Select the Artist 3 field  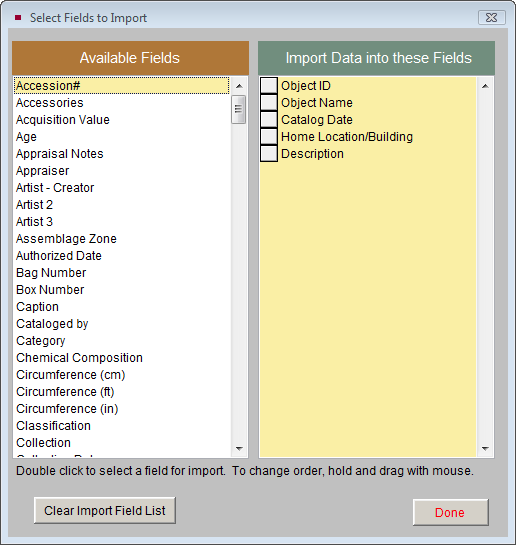pyautogui.click(x=122, y=222)
